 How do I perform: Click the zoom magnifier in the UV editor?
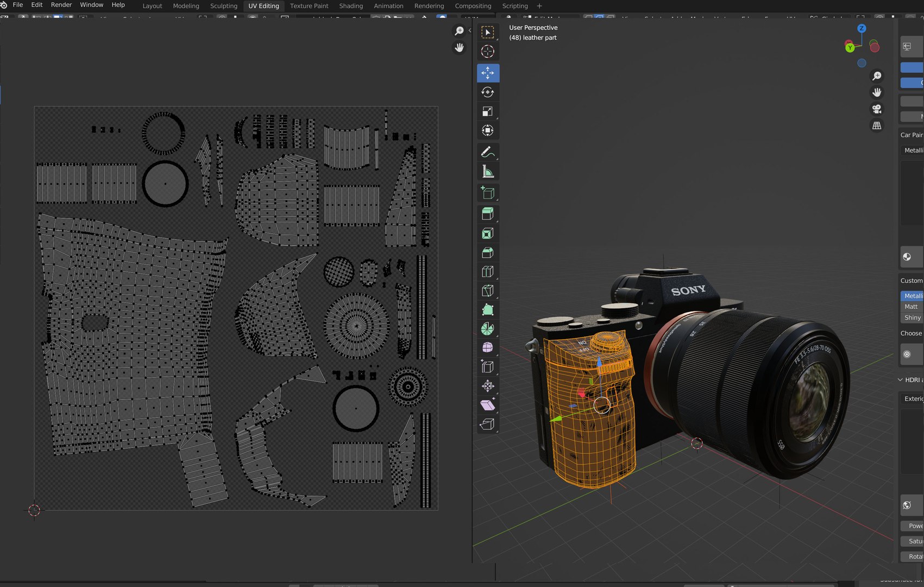pyautogui.click(x=460, y=31)
